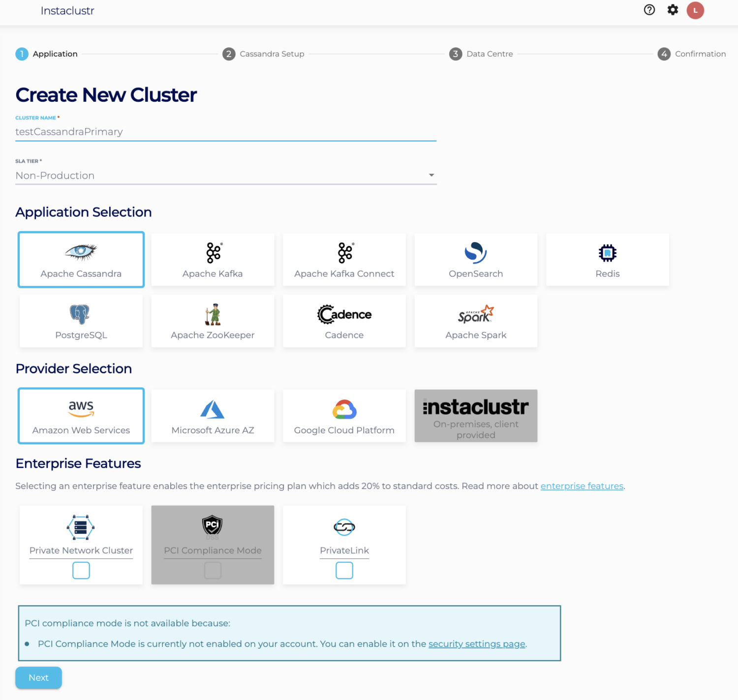The image size is (738, 700).
Task: Pick OpenSearch from Application Selection
Action: pos(476,259)
